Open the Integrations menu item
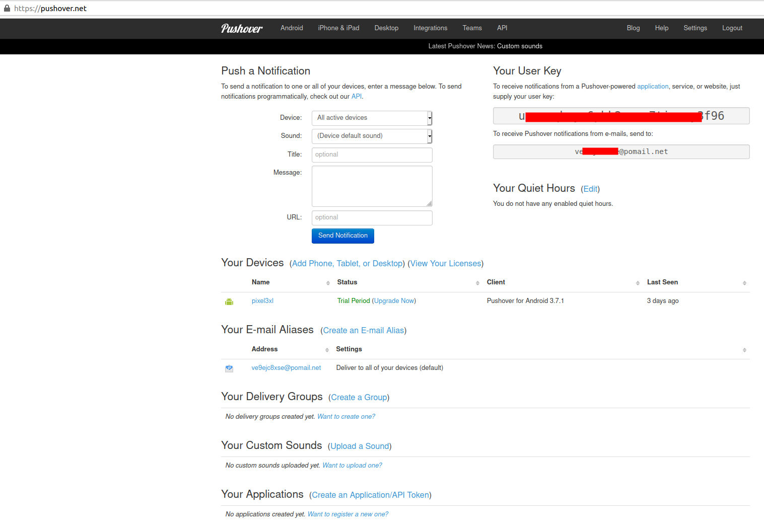 [430, 28]
